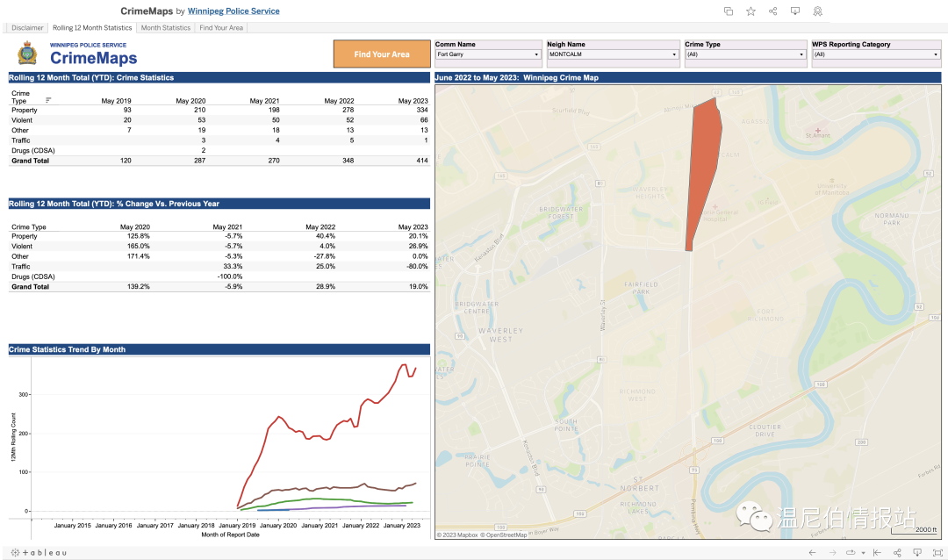Follow the Winnipeg Police Service link
948x560 pixels.
(233, 11)
